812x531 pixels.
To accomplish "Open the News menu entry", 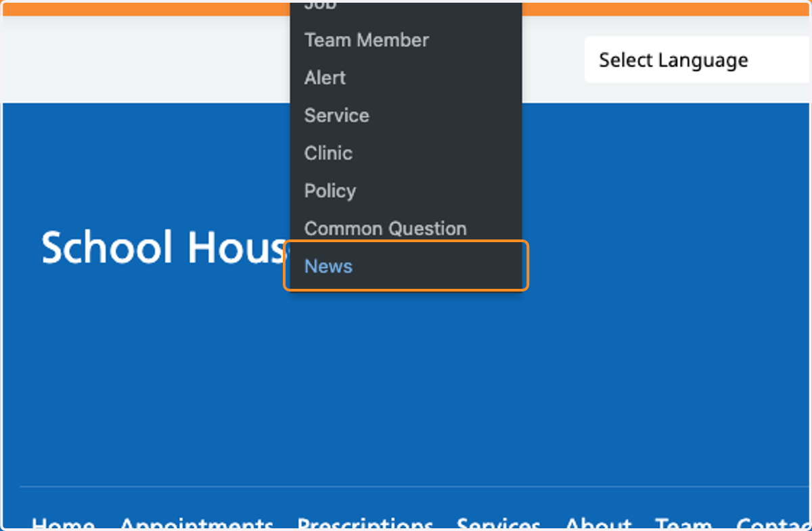I will [406, 267].
